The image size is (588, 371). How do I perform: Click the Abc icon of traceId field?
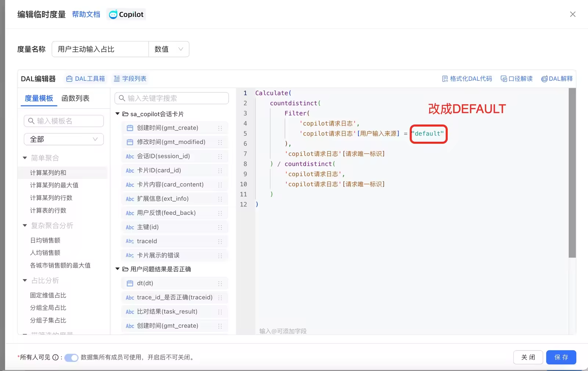[x=130, y=241]
